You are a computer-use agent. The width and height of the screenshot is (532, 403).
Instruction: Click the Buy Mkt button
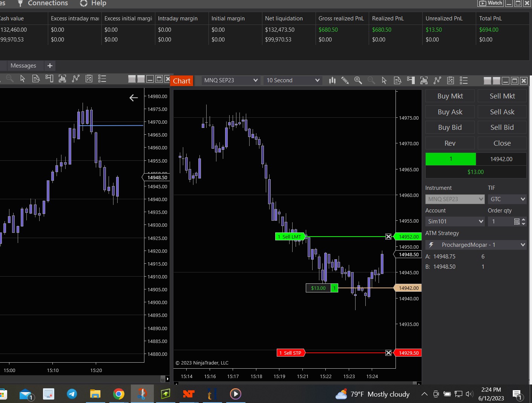450,96
